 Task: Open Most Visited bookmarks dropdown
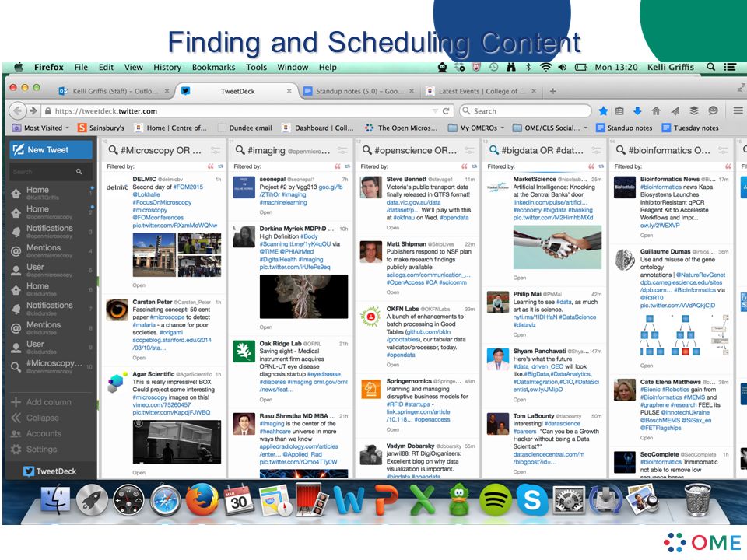pos(40,128)
